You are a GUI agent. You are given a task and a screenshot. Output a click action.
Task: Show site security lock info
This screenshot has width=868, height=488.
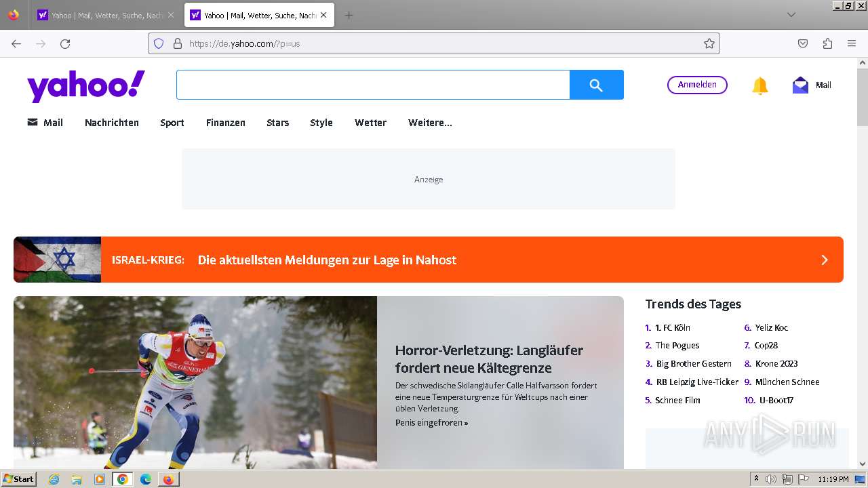[x=178, y=43]
